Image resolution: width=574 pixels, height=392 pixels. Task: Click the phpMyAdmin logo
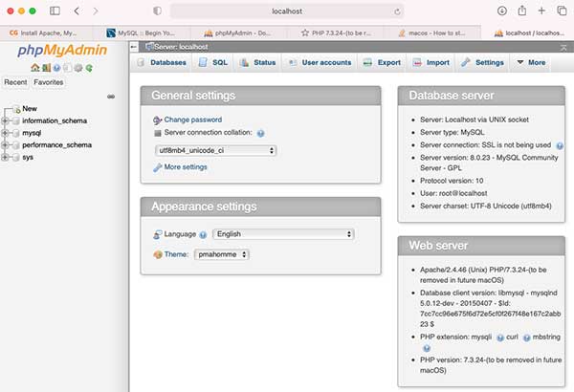coord(62,50)
